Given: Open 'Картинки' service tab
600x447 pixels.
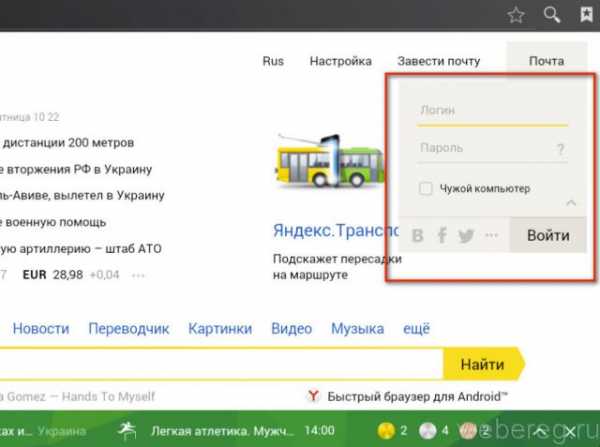Looking at the screenshot, I should point(220,328).
